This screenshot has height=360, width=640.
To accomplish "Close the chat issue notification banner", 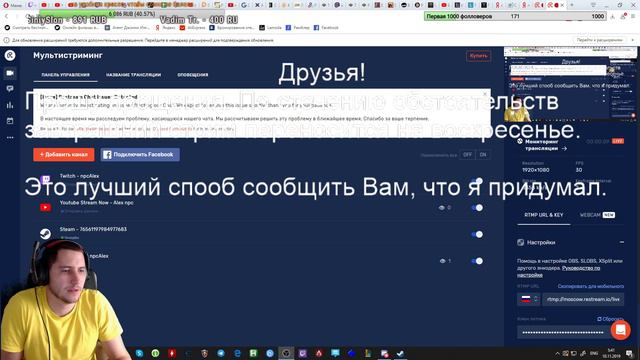I will tap(484, 94).
